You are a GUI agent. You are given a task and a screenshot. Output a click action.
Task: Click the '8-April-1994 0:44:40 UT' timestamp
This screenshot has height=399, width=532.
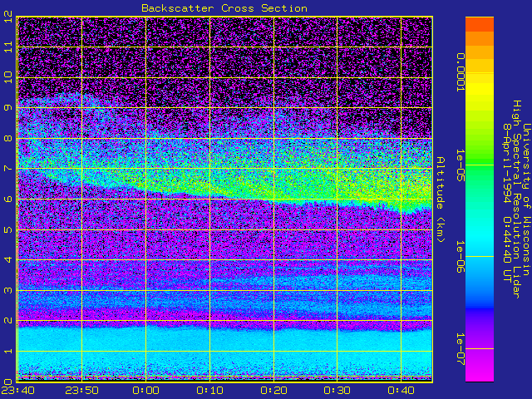click(507, 203)
